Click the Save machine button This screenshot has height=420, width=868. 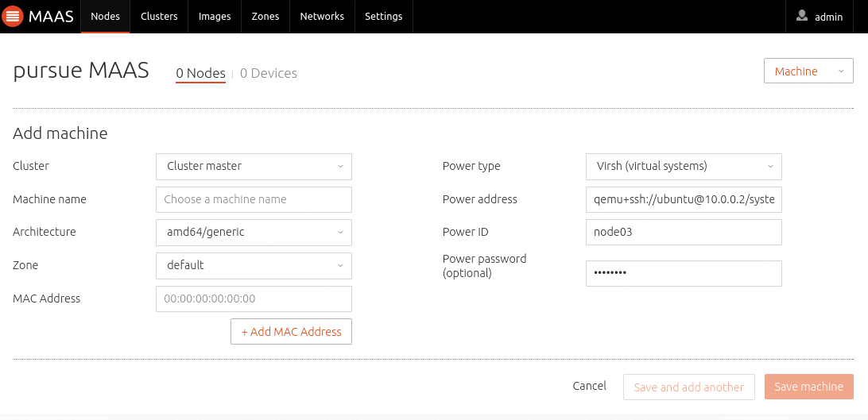808,387
